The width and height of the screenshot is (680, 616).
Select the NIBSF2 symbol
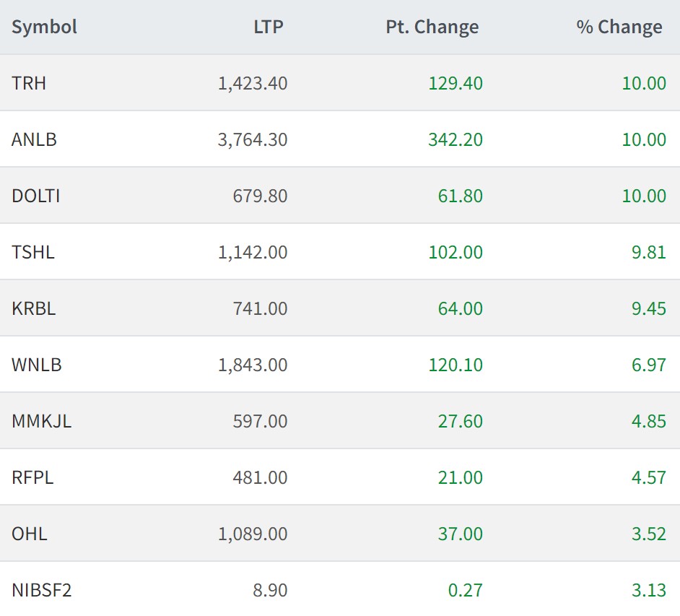pyautogui.click(x=42, y=590)
